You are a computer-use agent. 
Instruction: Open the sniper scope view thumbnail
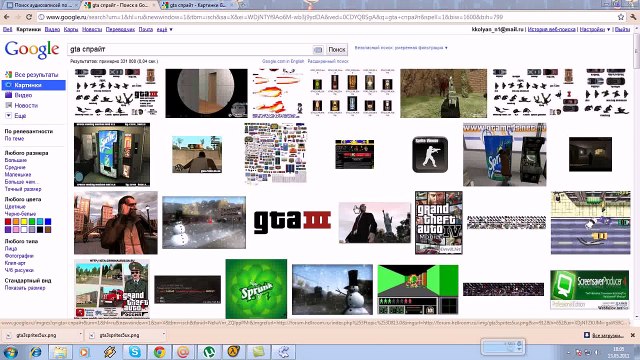coord(206,93)
